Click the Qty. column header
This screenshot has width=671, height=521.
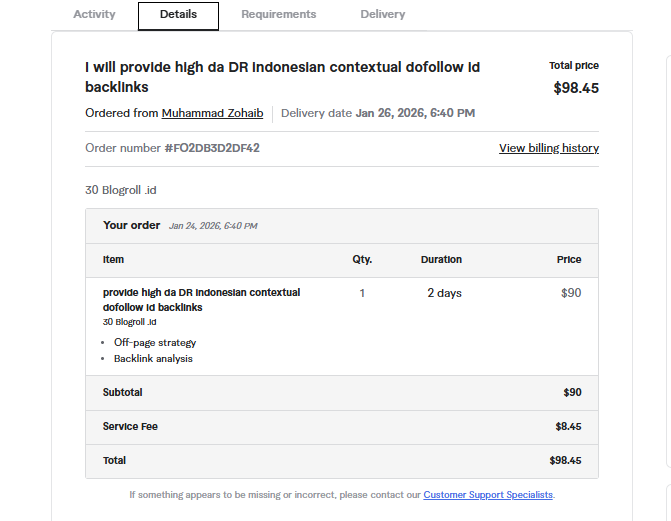pyautogui.click(x=362, y=260)
